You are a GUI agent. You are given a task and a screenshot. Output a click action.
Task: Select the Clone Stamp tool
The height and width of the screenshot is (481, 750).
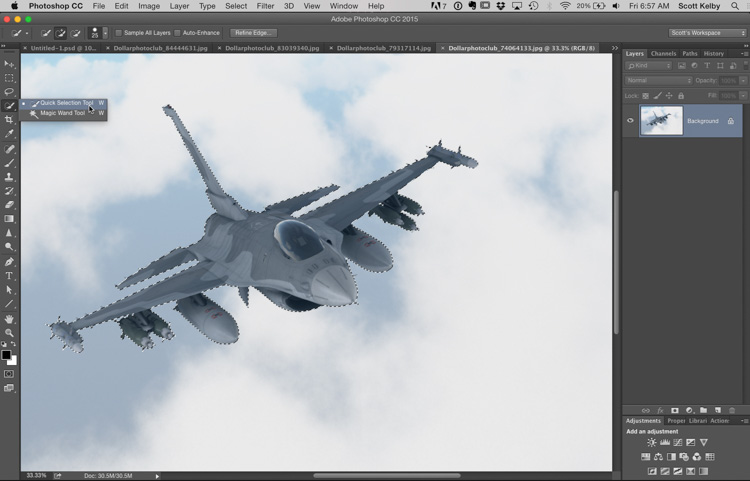[10, 177]
